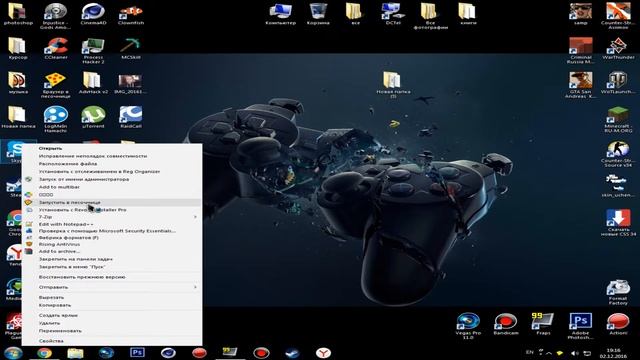Screen dimensions: 640x360
Task: Open the DCTel desktop shortcut
Action: 393,14
